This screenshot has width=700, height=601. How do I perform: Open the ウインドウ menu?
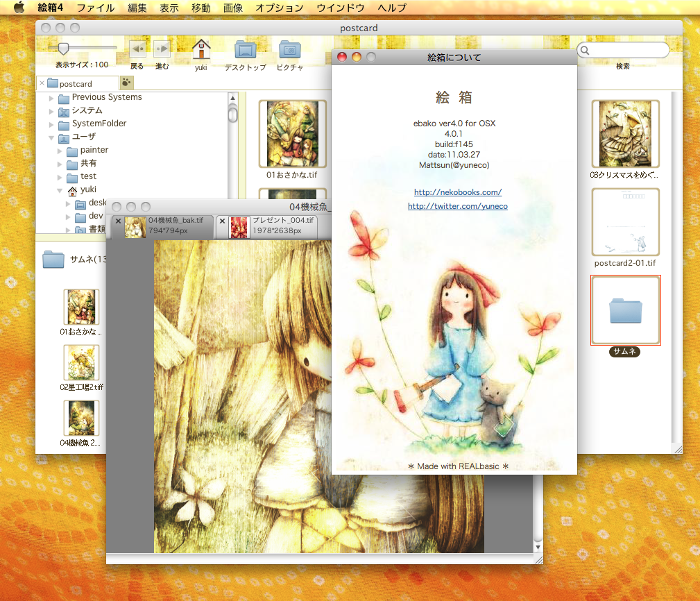tap(340, 8)
